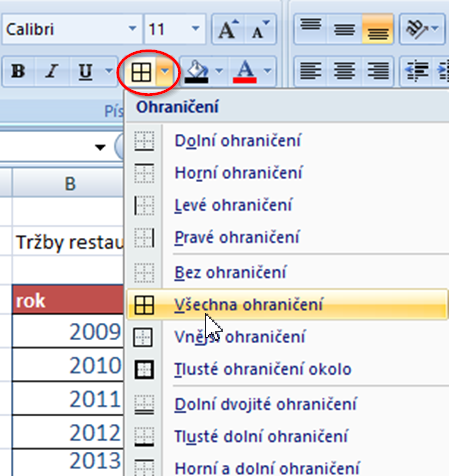Choose Dolní ohraničení menu item

287,141
